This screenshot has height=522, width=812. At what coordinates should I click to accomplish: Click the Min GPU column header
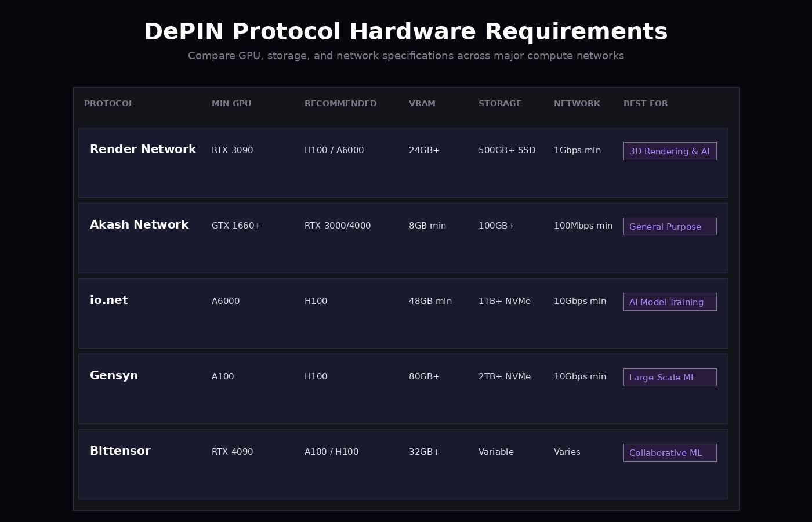click(231, 104)
